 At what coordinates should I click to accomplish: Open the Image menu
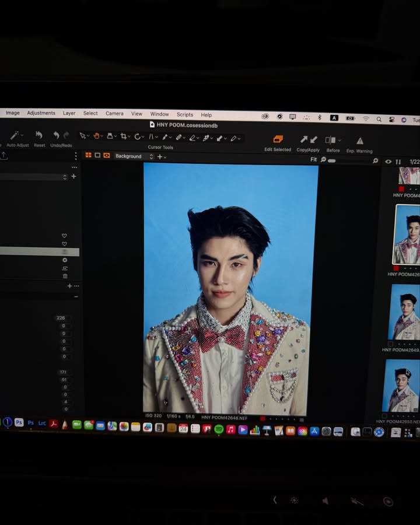tap(13, 113)
